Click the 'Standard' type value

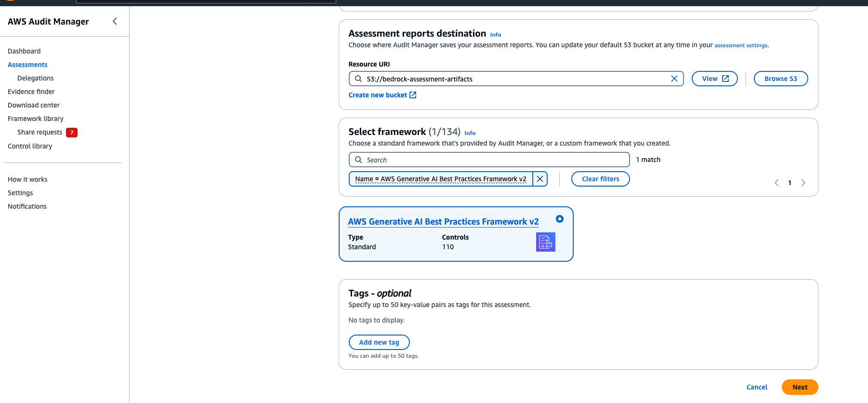coord(362,247)
